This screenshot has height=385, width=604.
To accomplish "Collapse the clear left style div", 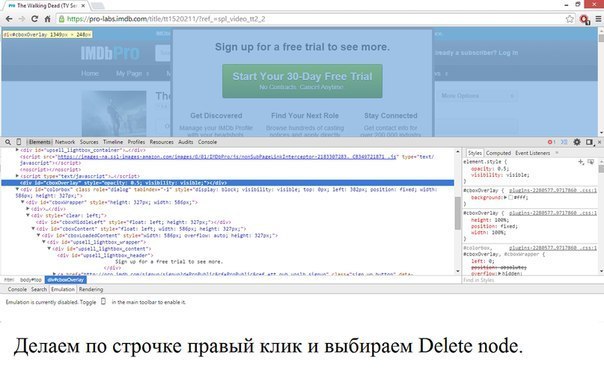I will pyautogui.click(x=28, y=215).
